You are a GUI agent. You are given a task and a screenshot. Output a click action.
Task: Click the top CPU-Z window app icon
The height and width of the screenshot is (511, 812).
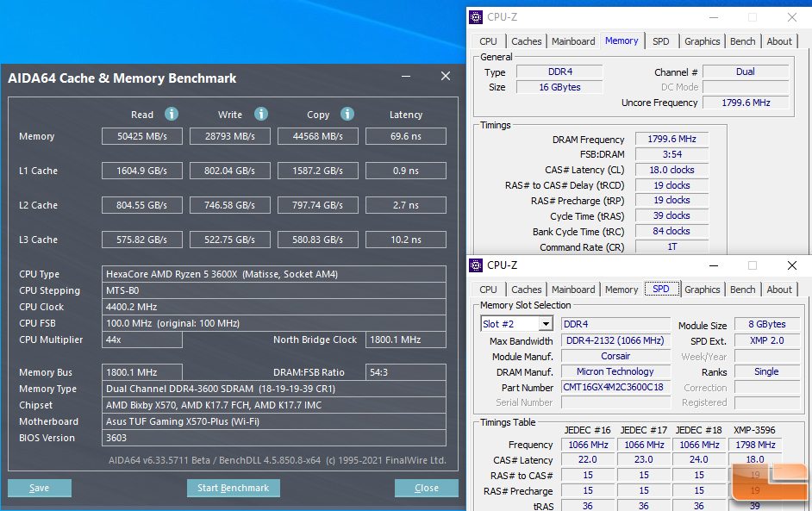[x=476, y=17]
